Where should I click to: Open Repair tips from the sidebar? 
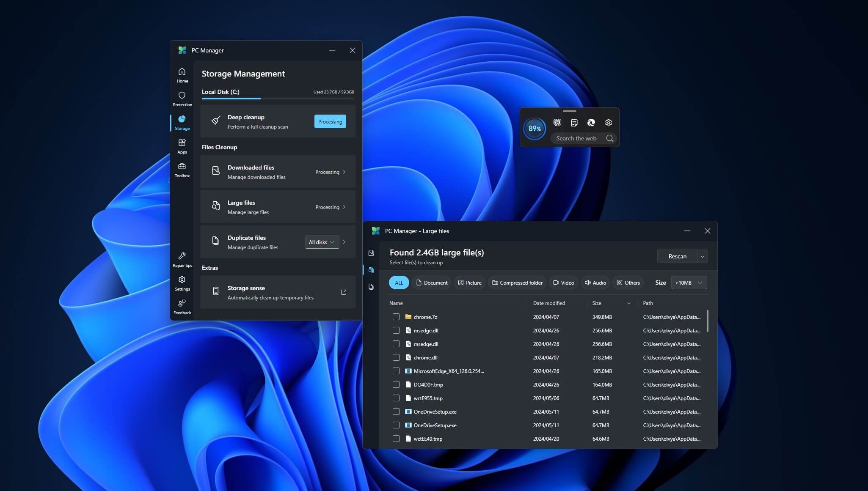tap(182, 258)
